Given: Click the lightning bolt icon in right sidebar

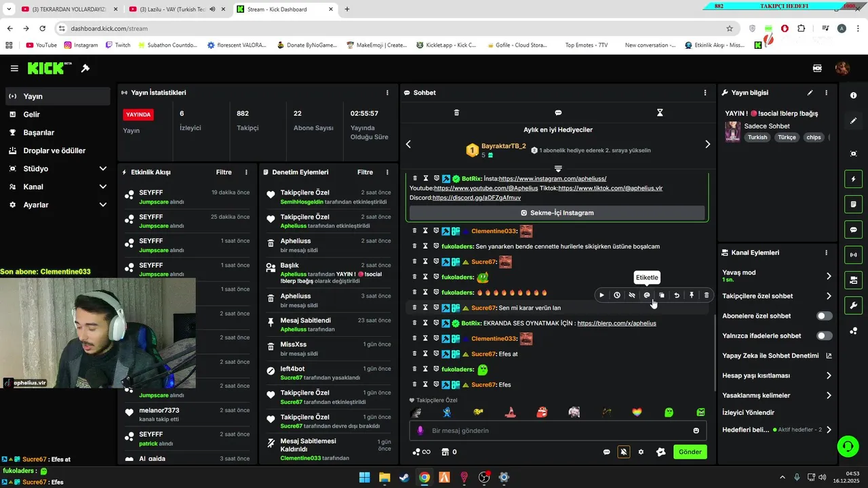Looking at the screenshot, I should [853, 180].
